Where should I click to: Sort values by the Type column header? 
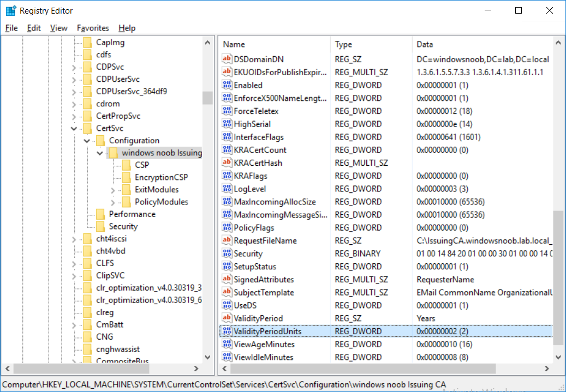[371, 44]
